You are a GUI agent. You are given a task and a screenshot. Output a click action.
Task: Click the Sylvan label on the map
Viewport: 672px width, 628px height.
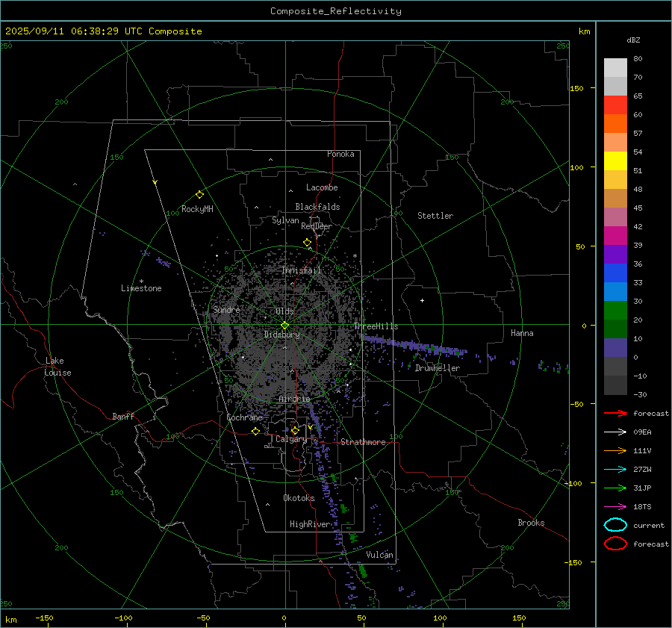[x=285, y=220]
